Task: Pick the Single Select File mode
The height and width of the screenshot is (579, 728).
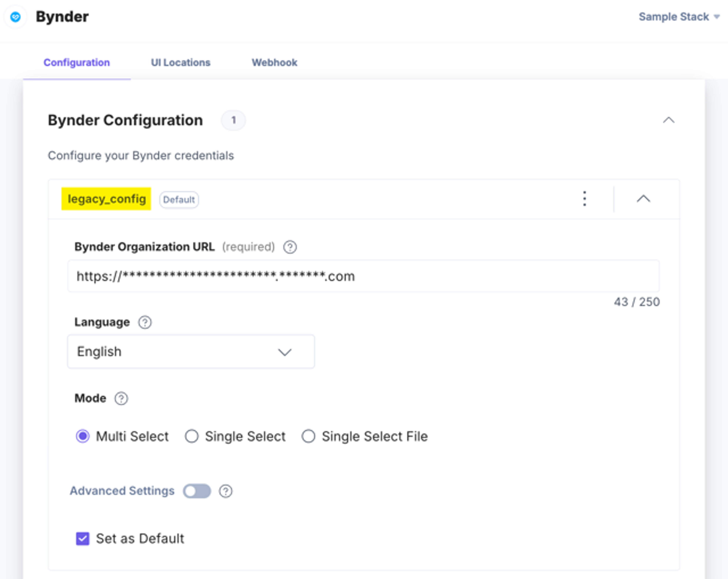Action: click(x=308, y=436)
